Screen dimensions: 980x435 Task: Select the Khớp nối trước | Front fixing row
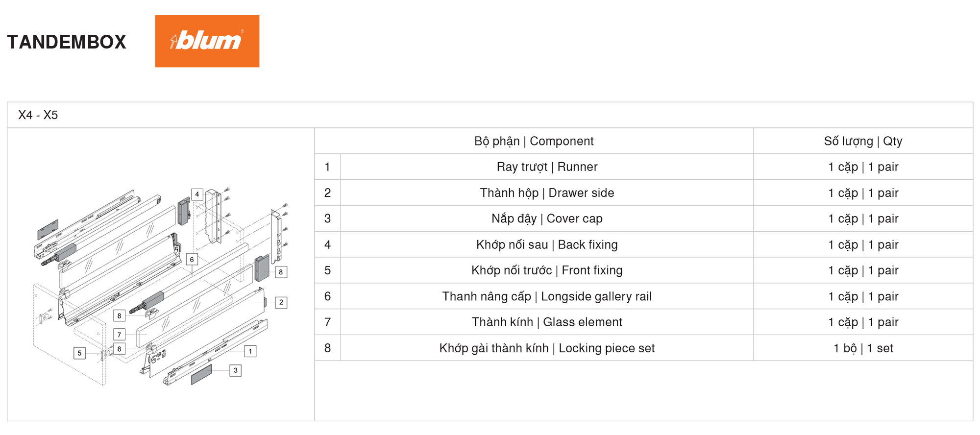point(644,270)
